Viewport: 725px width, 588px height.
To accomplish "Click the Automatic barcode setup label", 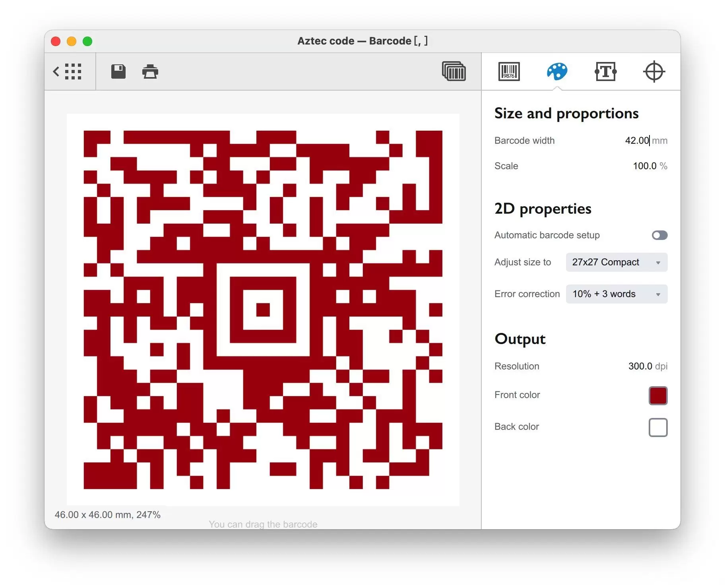I will [547, 235].
